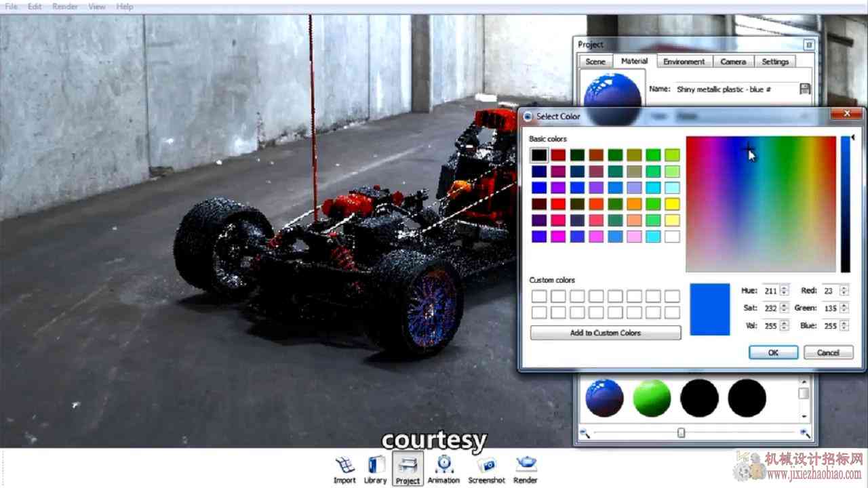Pick pure red from the Basic colors
This screenshot has width=868, height=488.
558,204
